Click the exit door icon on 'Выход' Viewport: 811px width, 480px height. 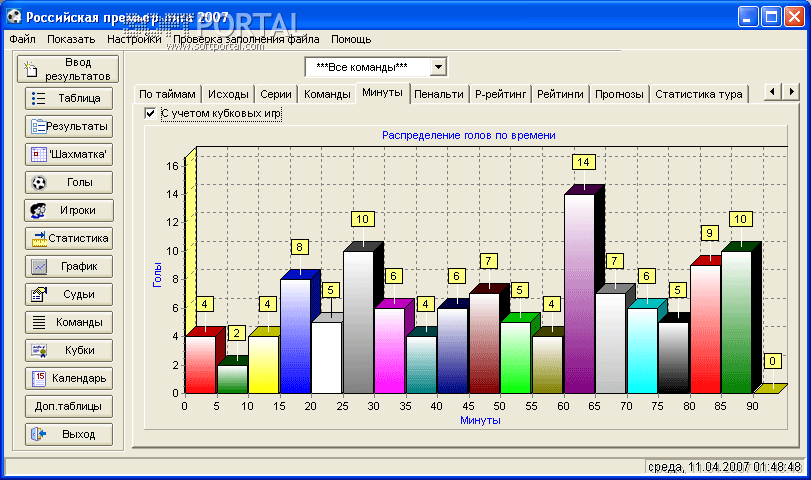point(38,434)
